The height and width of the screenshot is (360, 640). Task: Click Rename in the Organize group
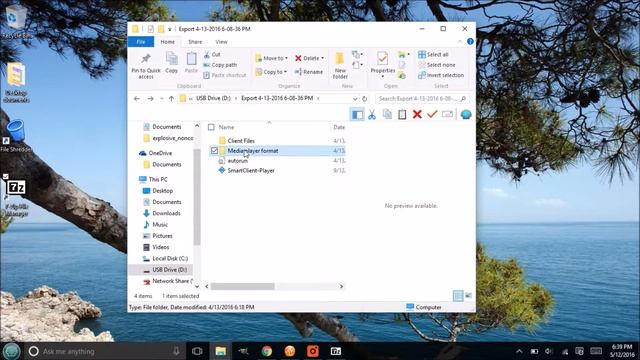(309, 72)
